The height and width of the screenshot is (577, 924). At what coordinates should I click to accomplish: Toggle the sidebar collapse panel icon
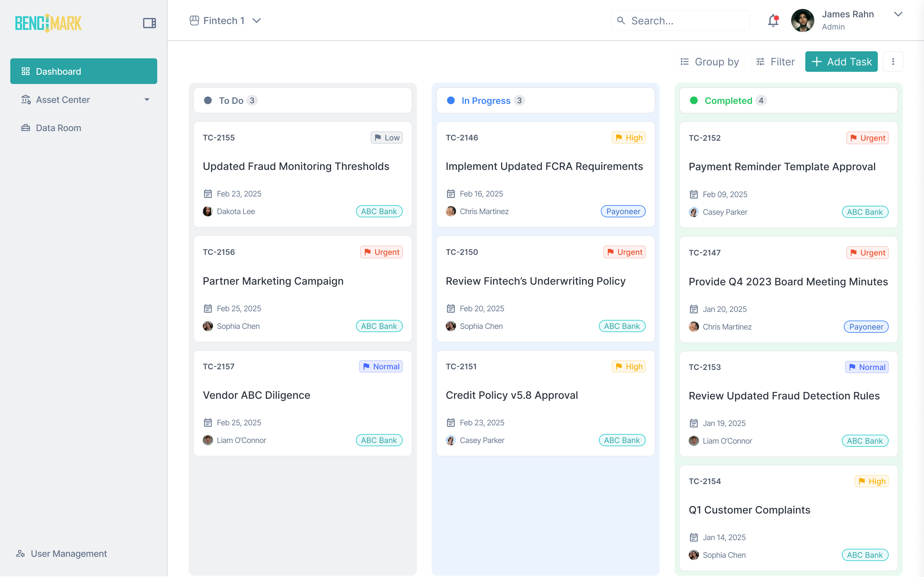tap(149, 23)
